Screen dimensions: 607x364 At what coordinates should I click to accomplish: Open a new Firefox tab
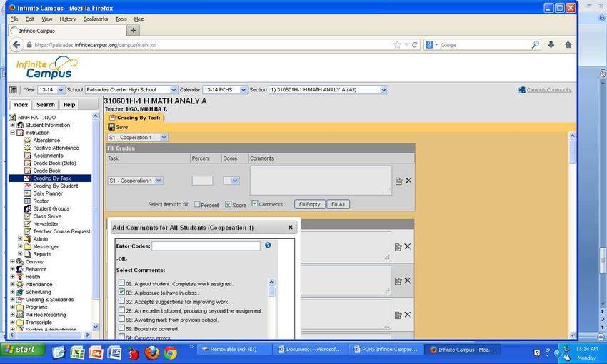pos(133,30)
